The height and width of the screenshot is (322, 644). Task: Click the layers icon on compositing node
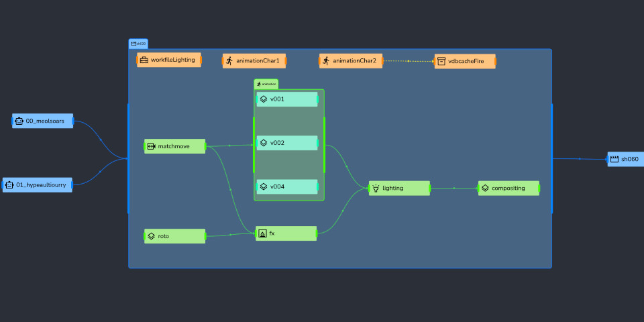pyautogui.click(x=485, y=189)
